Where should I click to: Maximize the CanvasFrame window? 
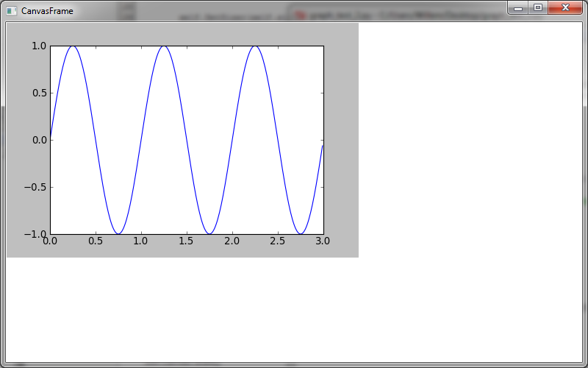[537, 8]
